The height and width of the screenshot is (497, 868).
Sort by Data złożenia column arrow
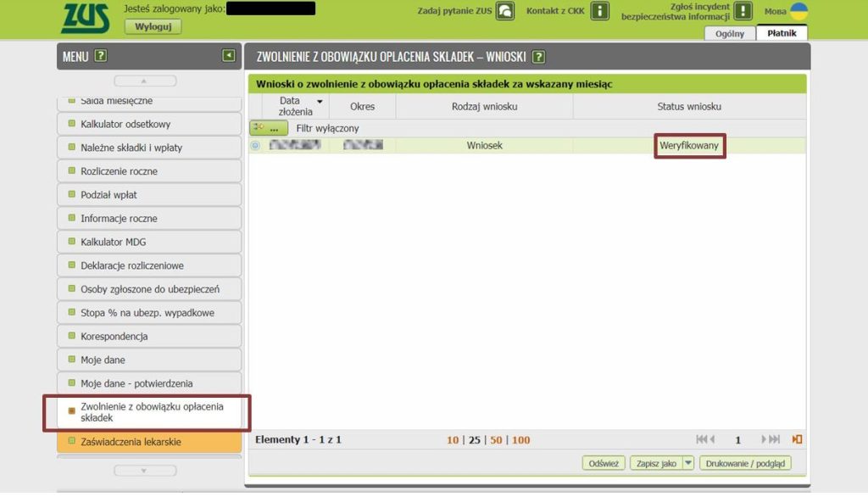320,101
